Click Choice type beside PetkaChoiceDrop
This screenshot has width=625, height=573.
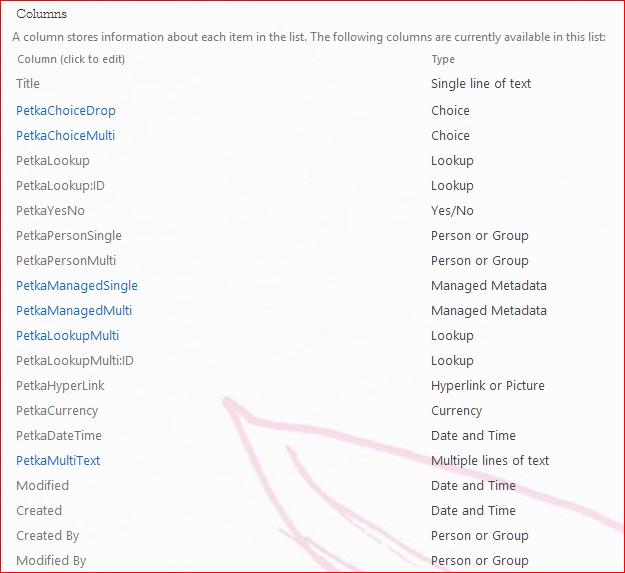point(450,111)
